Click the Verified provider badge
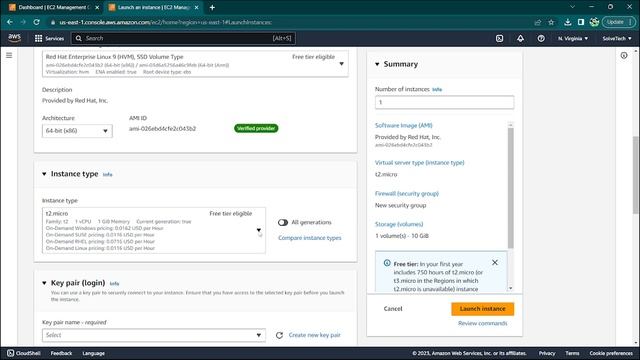Image resolution: width=640 pixels, height=360 pixels. click(x=256, y=128)
